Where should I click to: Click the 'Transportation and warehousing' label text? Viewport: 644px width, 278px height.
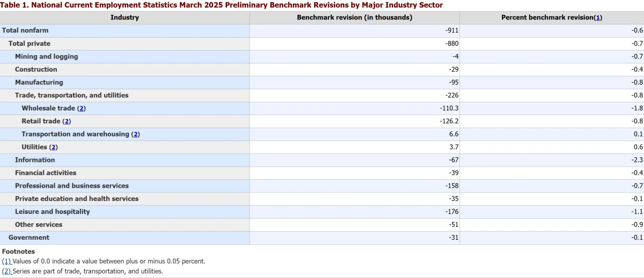(x=75, y=134)
